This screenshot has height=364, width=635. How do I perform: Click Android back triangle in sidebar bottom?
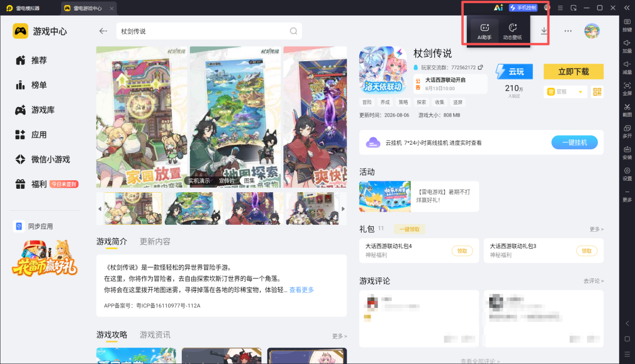click(627, 323)
